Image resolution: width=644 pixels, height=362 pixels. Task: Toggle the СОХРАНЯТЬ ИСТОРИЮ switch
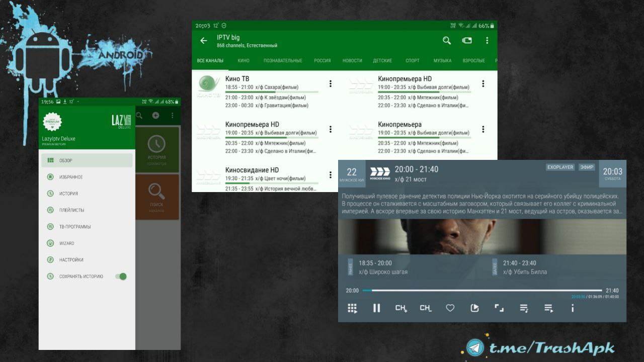point(121,277)
